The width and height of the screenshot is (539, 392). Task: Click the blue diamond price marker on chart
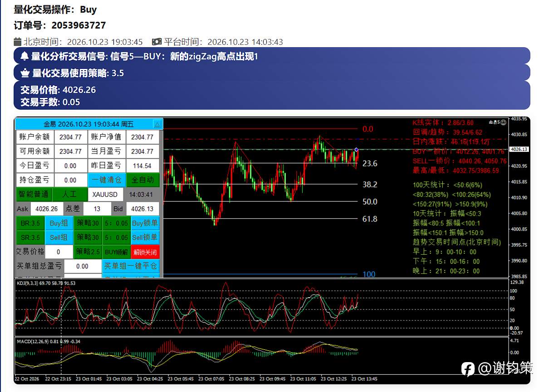coord(357,150)
